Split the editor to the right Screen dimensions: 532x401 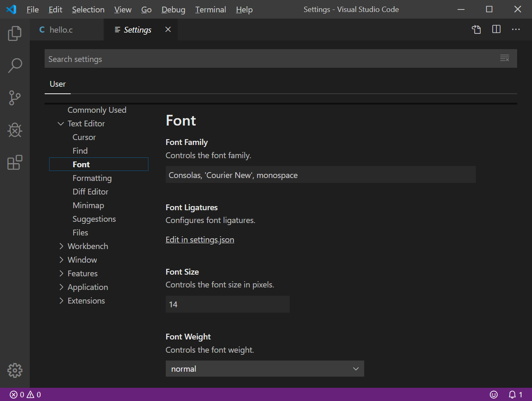[496, 29]
